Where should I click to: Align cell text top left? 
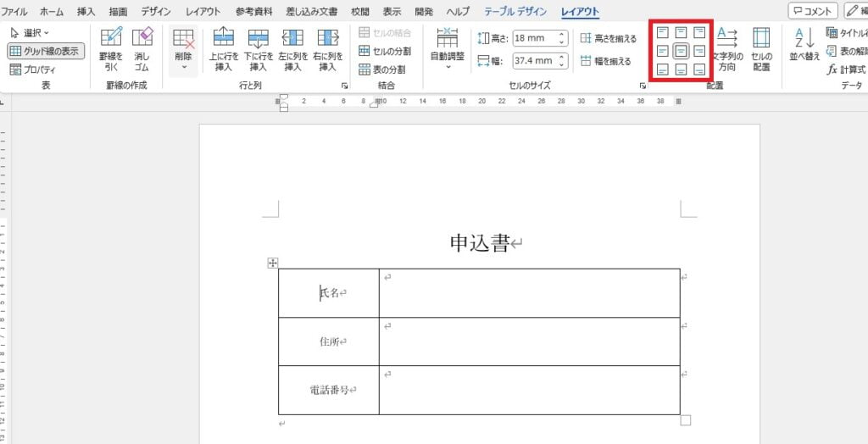click(663, 33)
